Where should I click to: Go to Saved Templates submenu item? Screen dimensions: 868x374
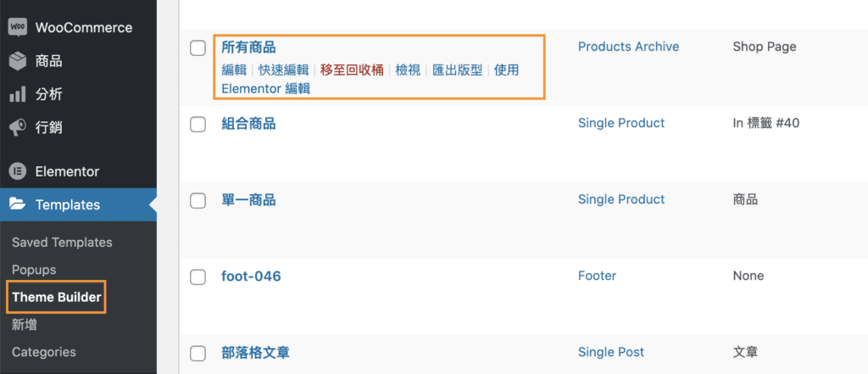click(62, 243)
